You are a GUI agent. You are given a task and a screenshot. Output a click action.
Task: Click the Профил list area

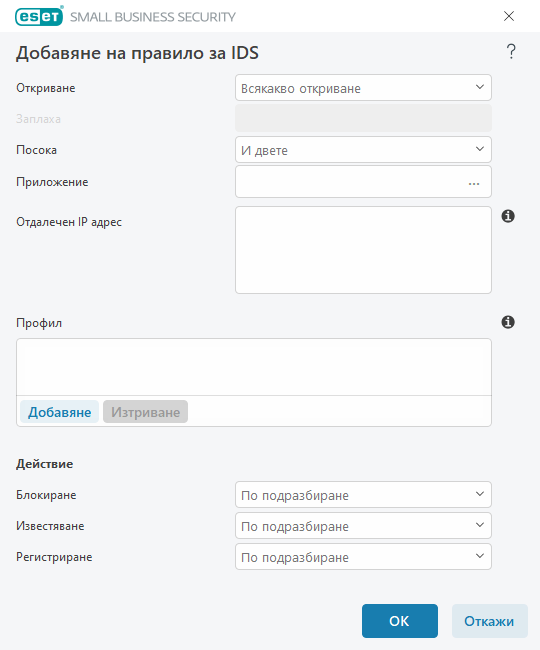coord(254,367)
